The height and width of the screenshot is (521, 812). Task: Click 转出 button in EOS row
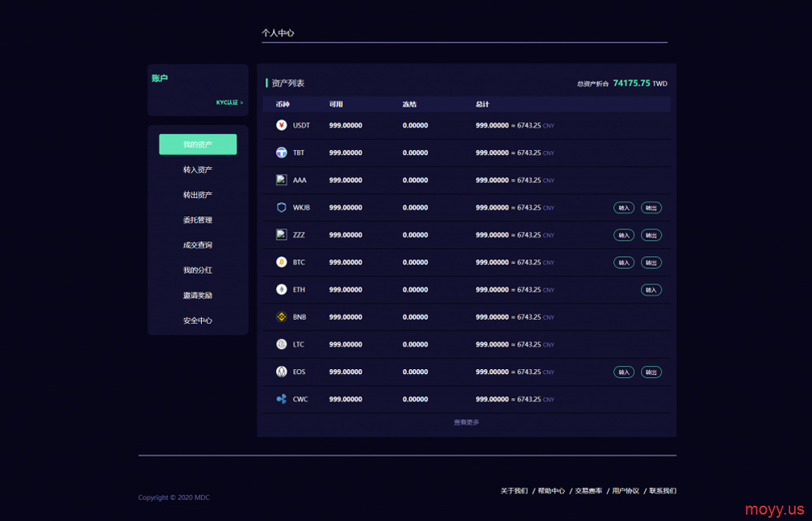click(x=651, y=372)
